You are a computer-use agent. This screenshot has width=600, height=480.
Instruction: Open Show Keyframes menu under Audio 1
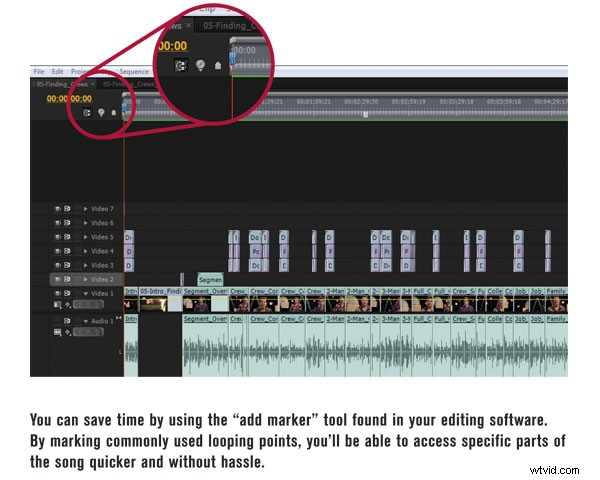[68, 332]
